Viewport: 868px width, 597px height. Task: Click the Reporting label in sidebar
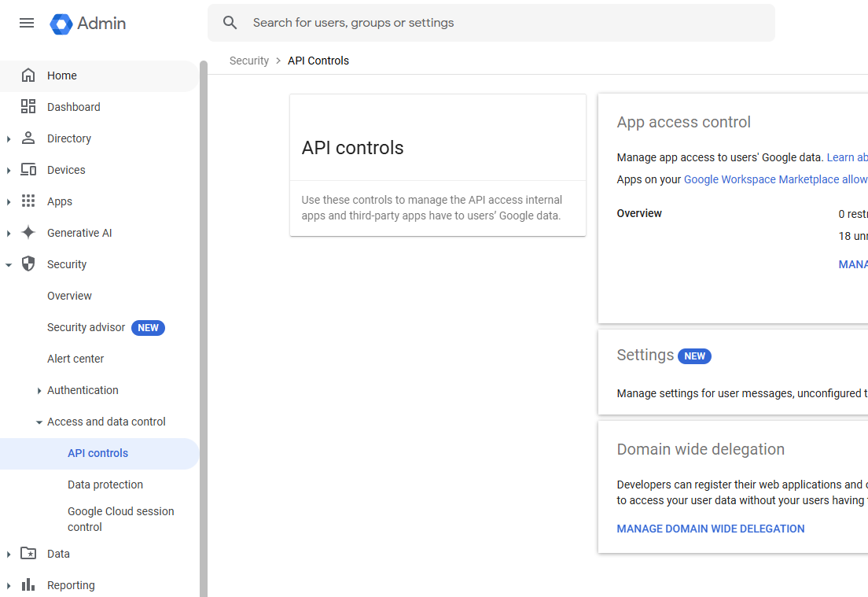coord(71,585)
